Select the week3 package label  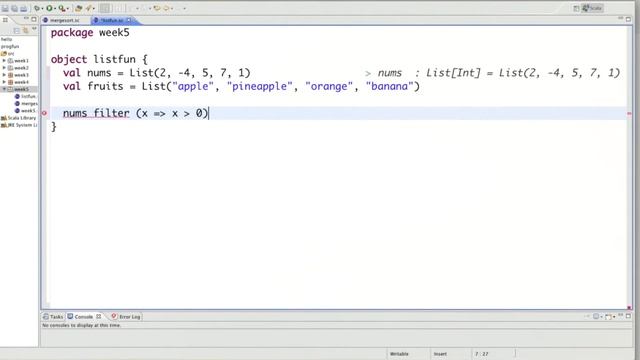21,75
